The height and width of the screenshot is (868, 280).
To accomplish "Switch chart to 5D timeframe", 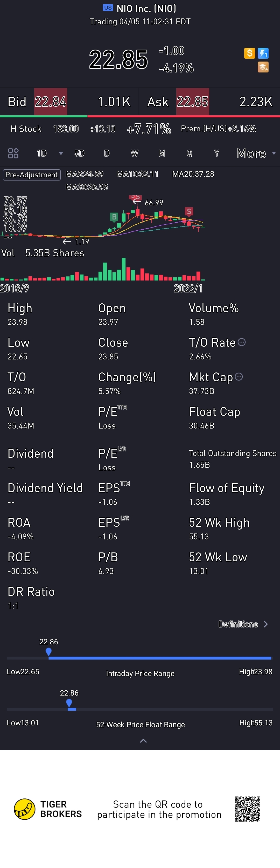I will pos(79,153).
